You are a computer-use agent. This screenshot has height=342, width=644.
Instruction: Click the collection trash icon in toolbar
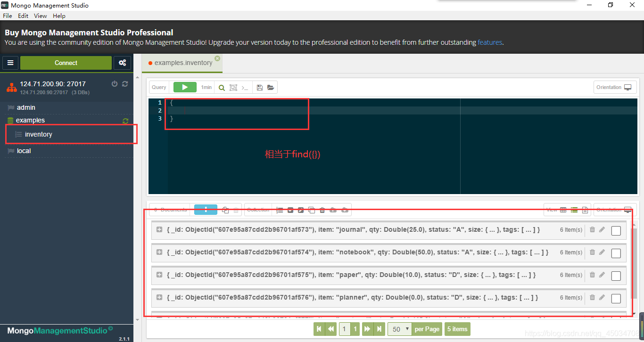[322, 210]
